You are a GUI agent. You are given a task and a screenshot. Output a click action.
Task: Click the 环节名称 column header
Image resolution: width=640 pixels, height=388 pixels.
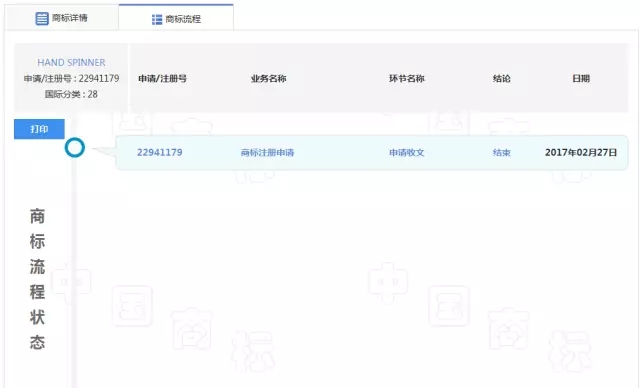coord(407,78)
